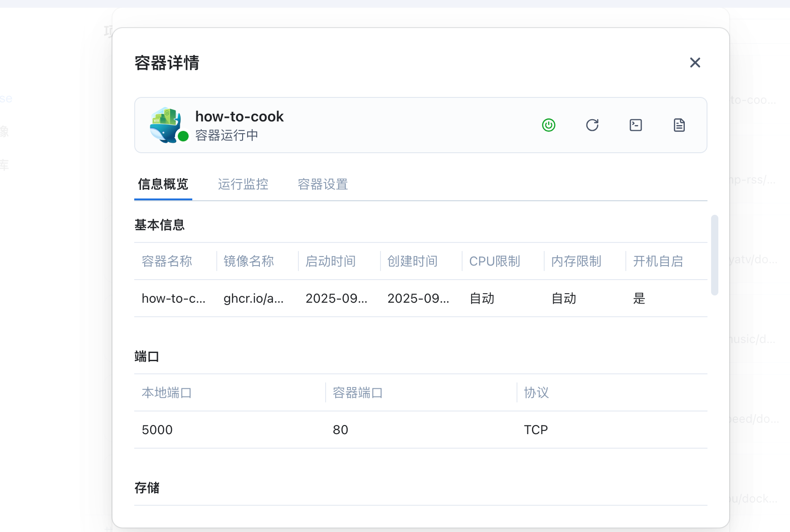Open the container terminal icon
This screenshot has width=790, height=532.
pyautogui.click(x=636, y=125)
